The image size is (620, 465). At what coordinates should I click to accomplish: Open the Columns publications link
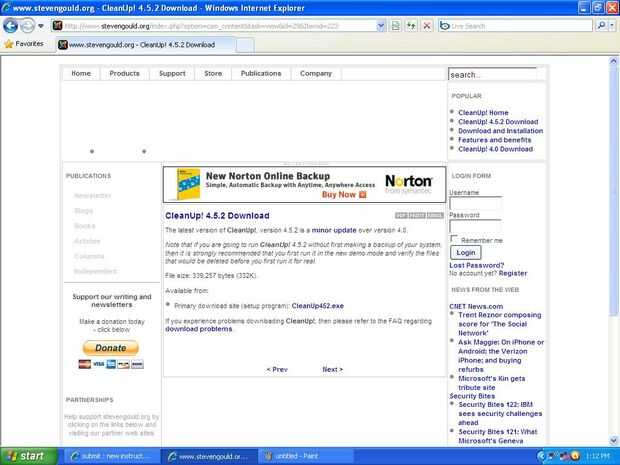(89, 256)
